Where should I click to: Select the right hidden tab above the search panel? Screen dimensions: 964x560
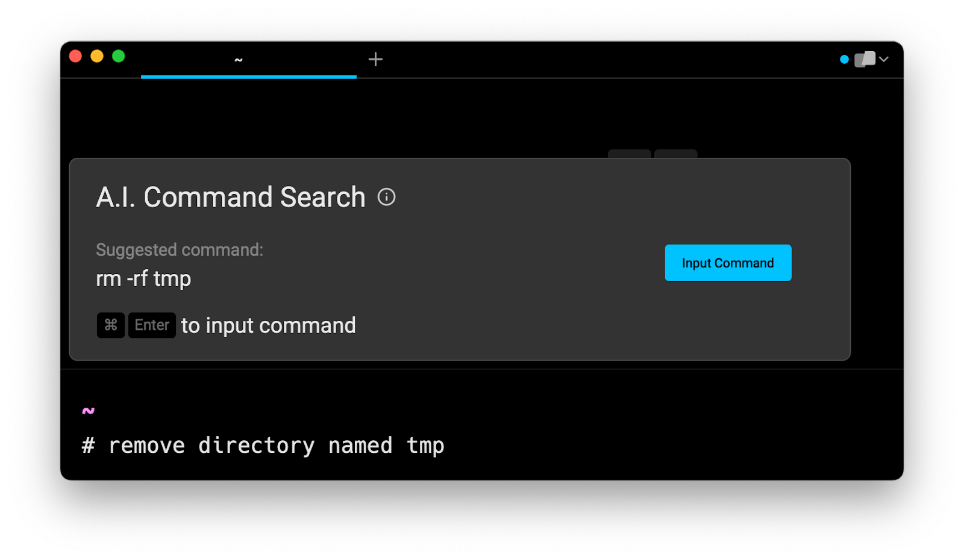[675, 154]
